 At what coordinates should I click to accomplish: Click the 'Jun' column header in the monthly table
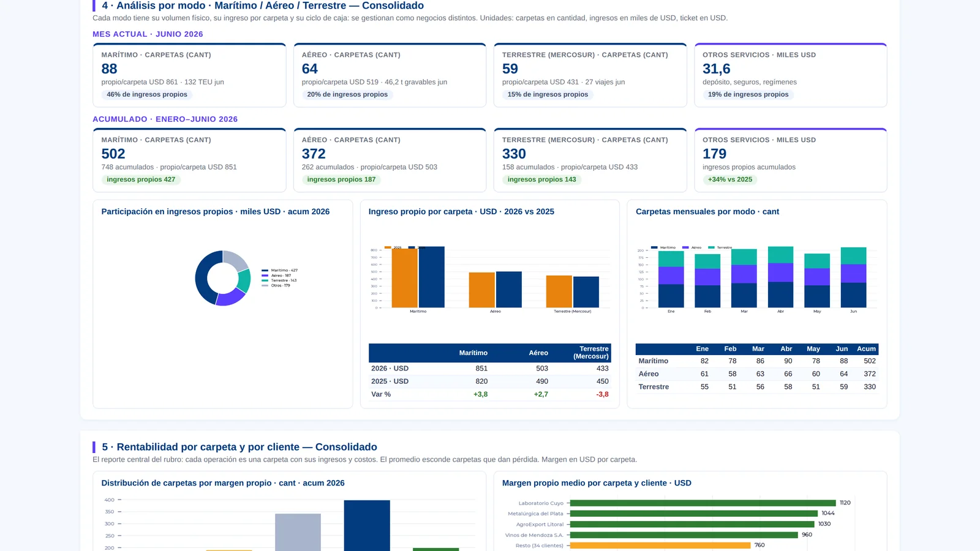click(842, 349)
